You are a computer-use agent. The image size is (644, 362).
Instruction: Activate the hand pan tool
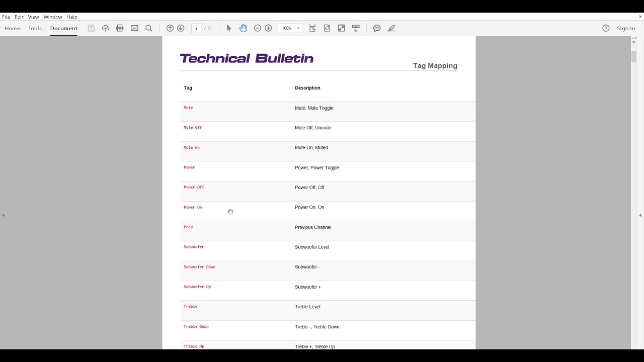(244, 28)
